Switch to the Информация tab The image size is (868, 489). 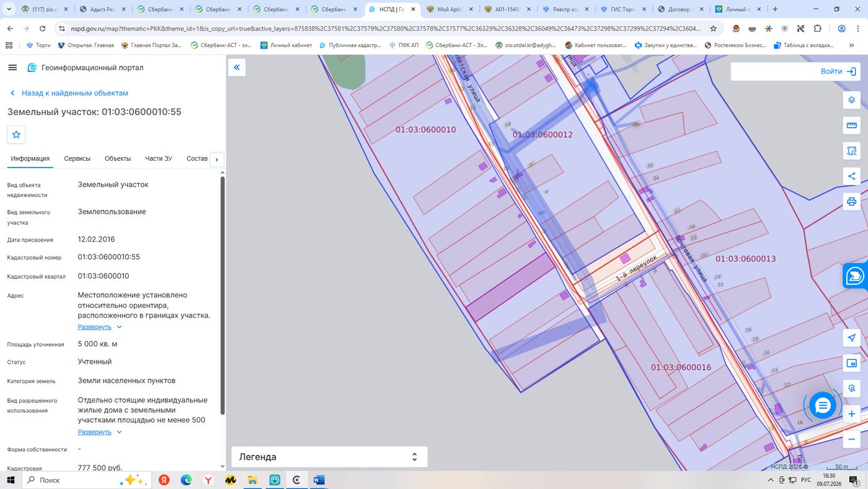[x=30, y=159]
